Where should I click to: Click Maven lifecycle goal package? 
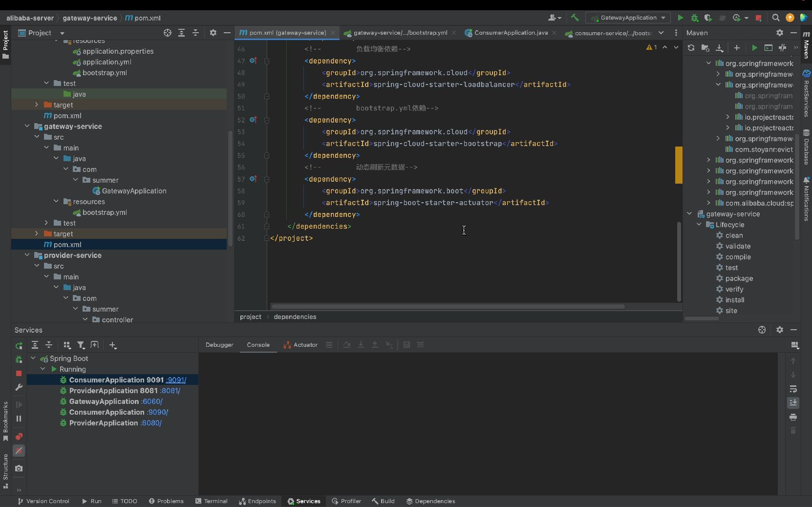coord(739,278)
